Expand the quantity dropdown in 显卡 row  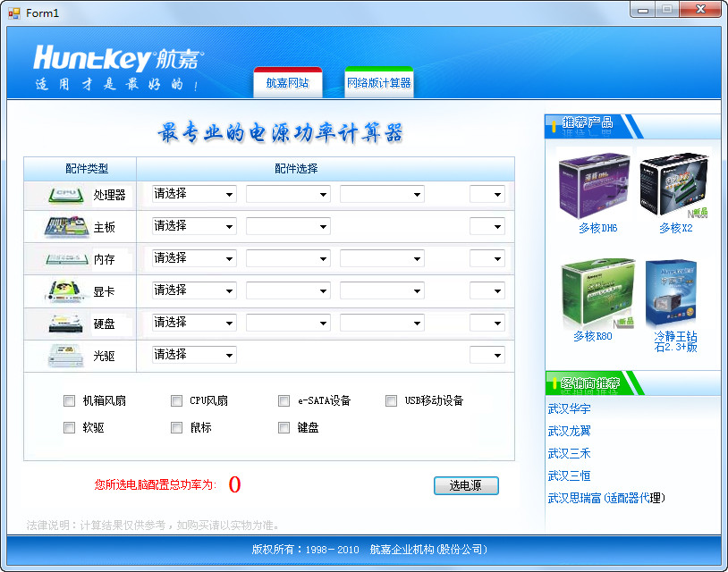click(x=487, y=290)
